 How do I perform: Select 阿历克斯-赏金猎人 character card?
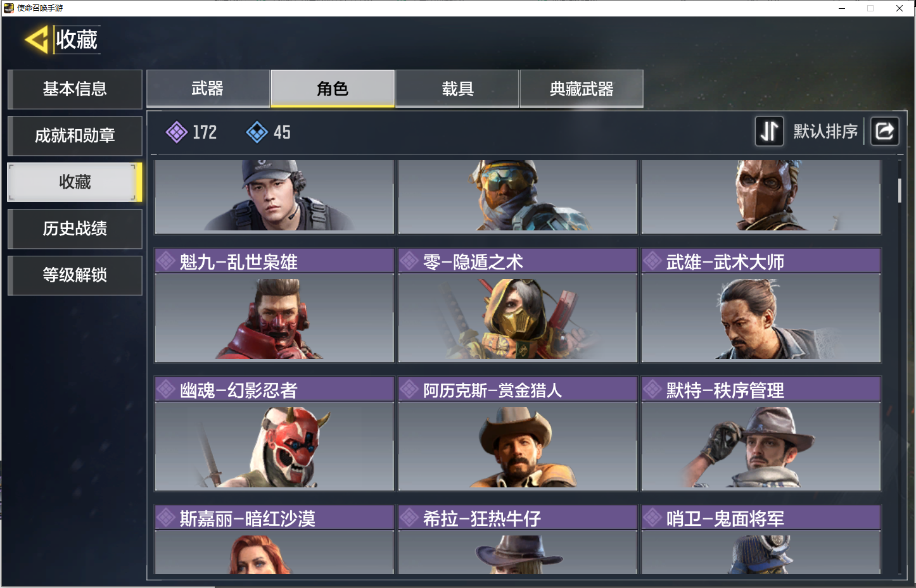point(518,434)
